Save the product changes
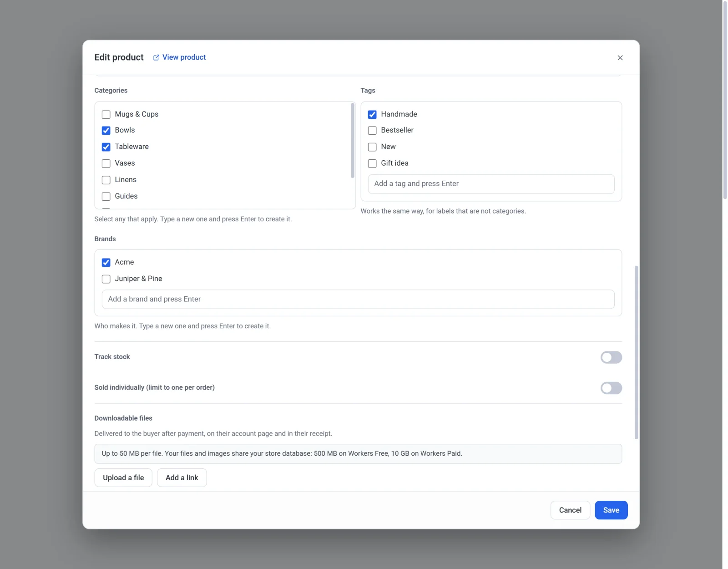Viewport: 728px width, 569px height. [x=611, y=510]
